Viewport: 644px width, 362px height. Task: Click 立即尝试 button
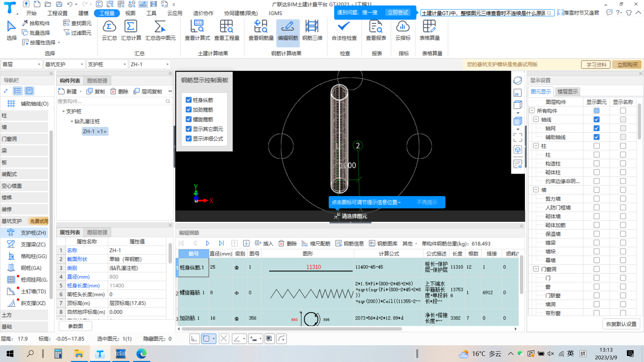(398, 12)
